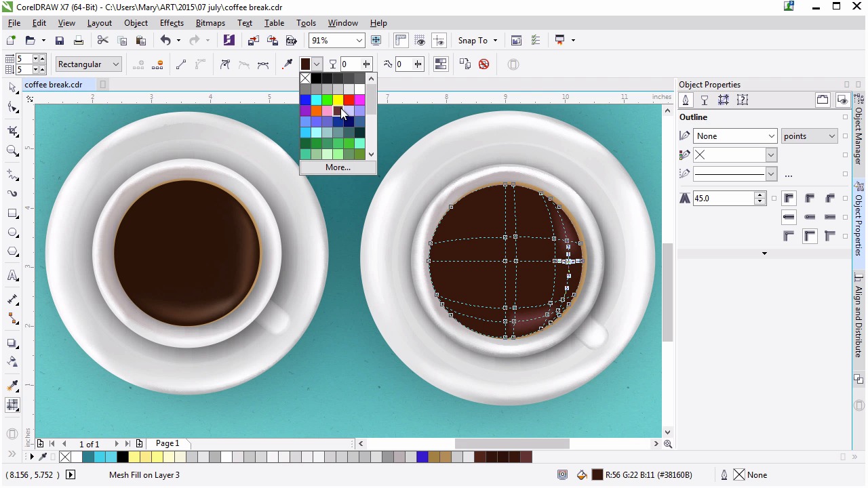Pick the yellow swatch in color popup
The image size is (868, 488).
click(x=338, y=100)
